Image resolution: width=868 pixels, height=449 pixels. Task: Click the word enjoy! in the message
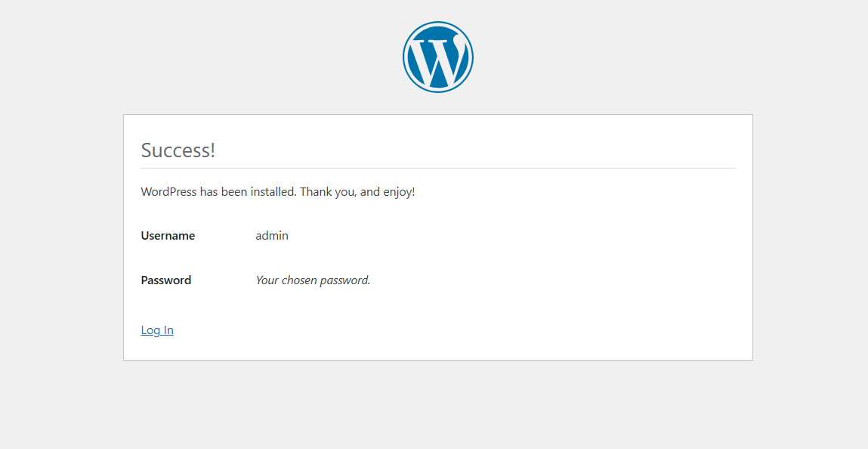(400, 192)
